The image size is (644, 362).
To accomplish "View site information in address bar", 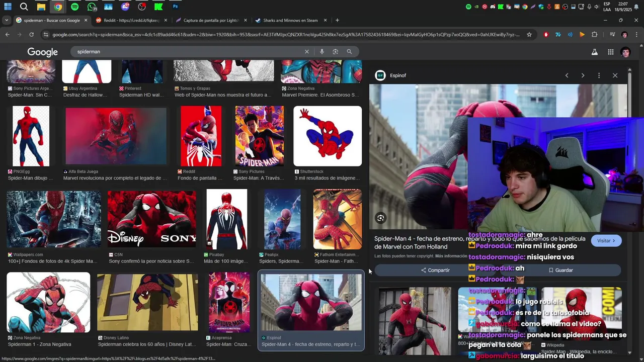I will coord(46,35).
